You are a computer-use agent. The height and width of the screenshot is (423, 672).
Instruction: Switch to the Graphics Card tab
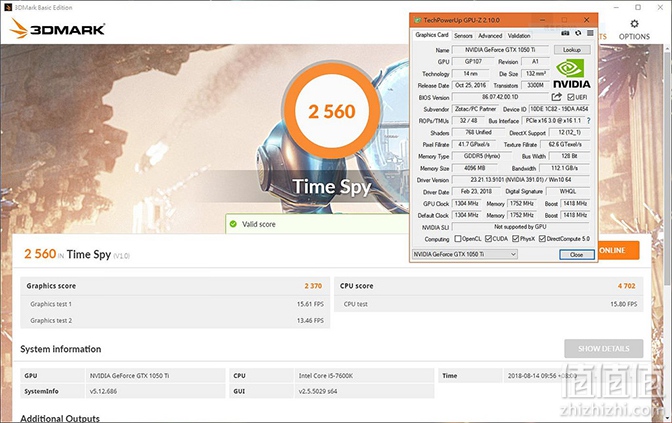click(432, 35)
